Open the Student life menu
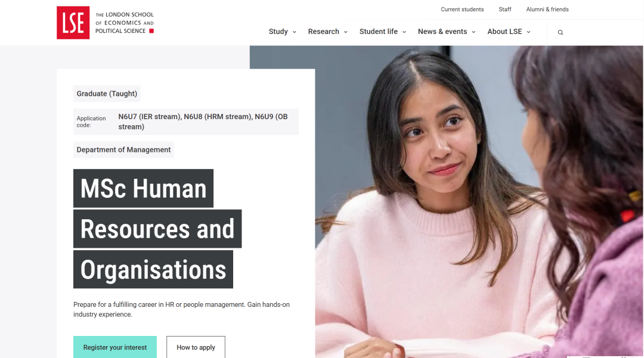Viewport: 644px width, 358px height. point(378,32)
